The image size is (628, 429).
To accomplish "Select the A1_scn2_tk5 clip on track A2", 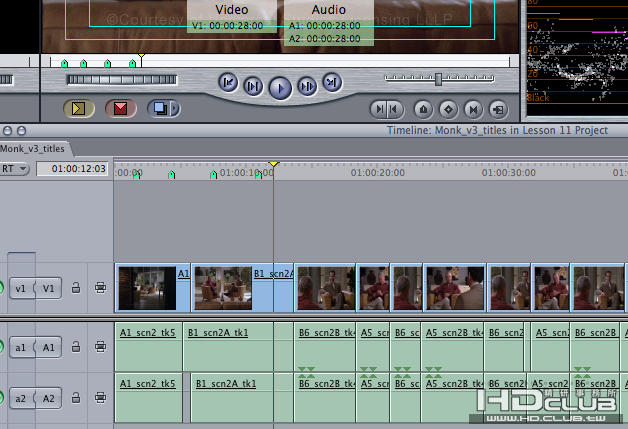I will pyautogui.click(x=149, y=398).
